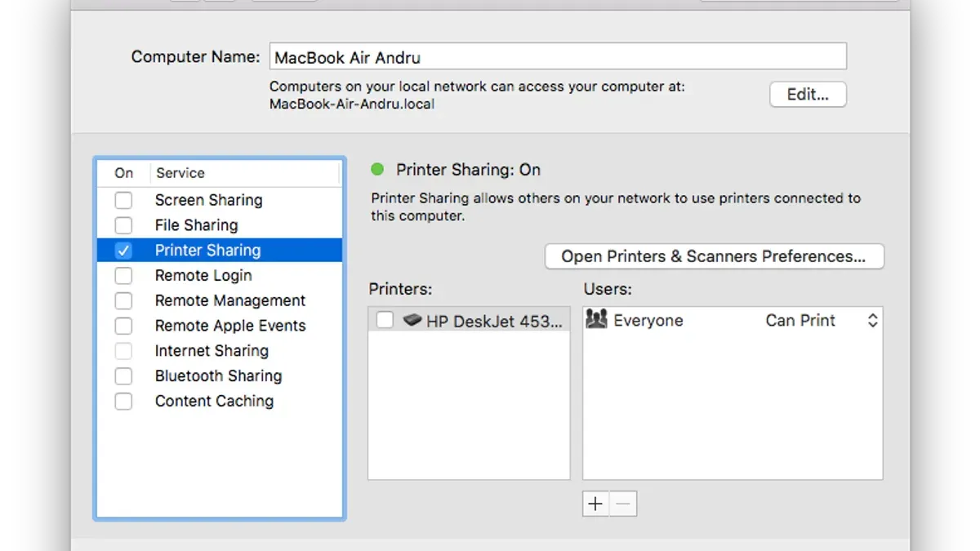Image resolution: width=980 pixels, height=551 pixels.
Task: Select the Screen Sharing service label
Action: [x=209, y=200]
